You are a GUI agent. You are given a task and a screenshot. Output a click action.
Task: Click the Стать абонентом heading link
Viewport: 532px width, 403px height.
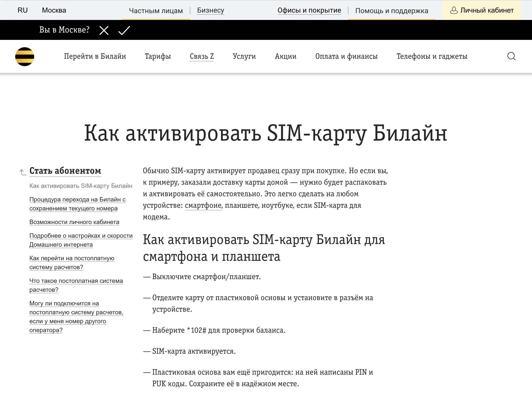pos(65,171)
